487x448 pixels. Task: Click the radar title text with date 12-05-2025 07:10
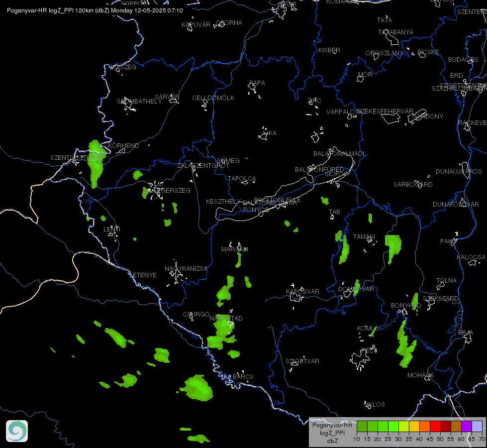coord(95,10)
